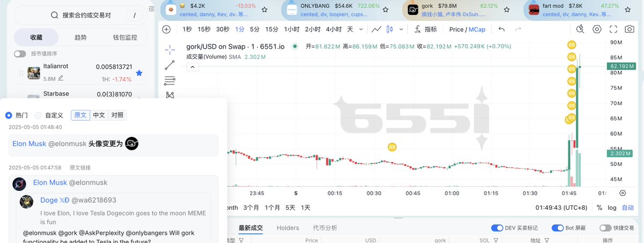This screenshot has height=243, width=644.
Task: Enable 快捷交易 toggle
Action: click(605, 228)
